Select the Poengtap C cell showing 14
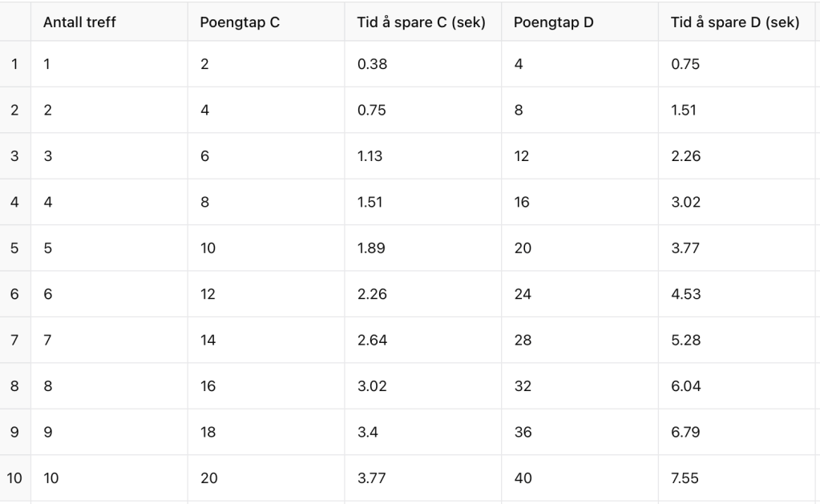Viewport: 820px width, 504px height. tap(208, 341)
